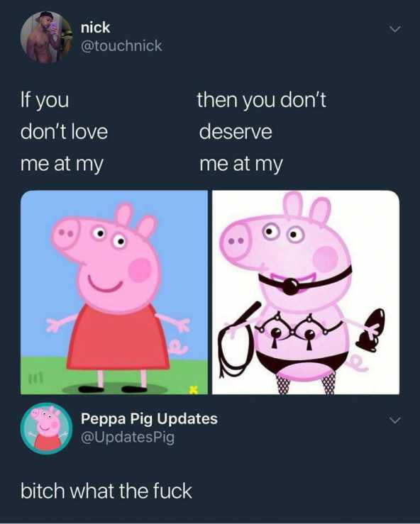Open nick's profile picture avatar
Viewport: 420px width, 524px height.
[47, 38]
